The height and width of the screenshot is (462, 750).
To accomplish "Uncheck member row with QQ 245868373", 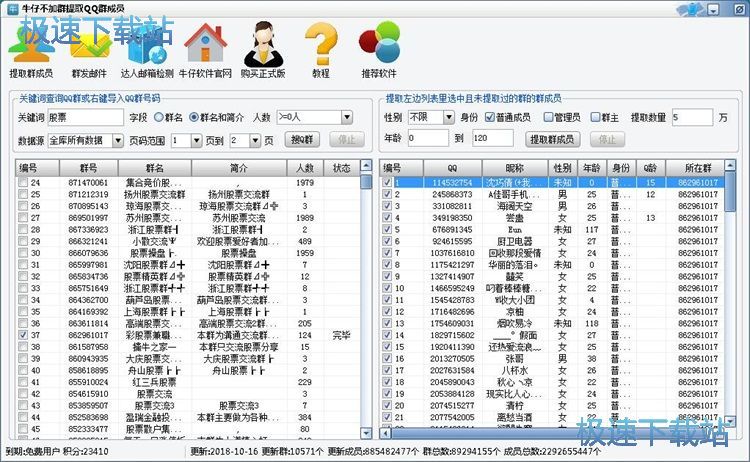I will (387, 195).
